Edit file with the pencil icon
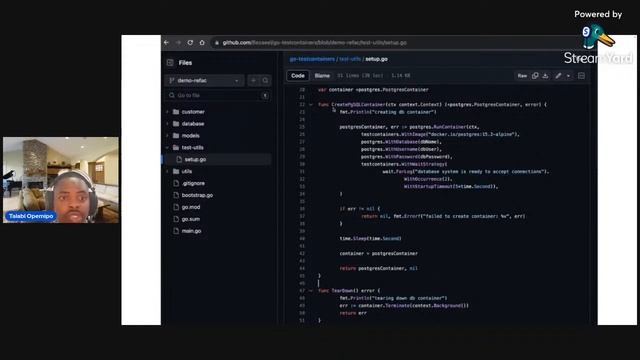This screenshot has width=640, height=360. [558, 76]
